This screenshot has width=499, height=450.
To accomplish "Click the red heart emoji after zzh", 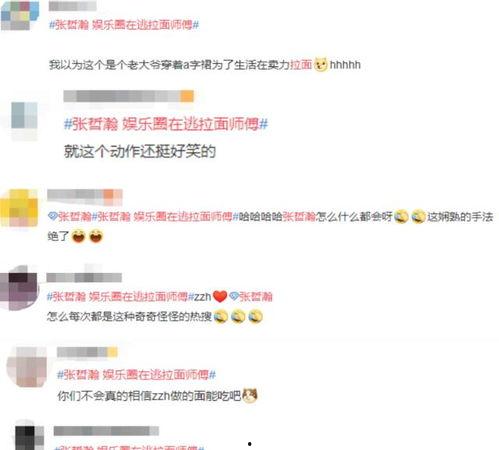I will point(220,296).
